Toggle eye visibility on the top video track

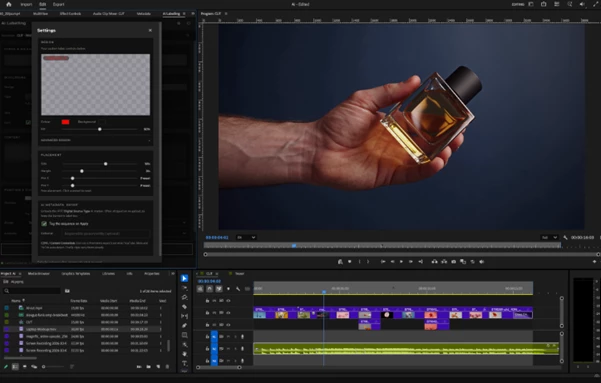pos(228,301)
